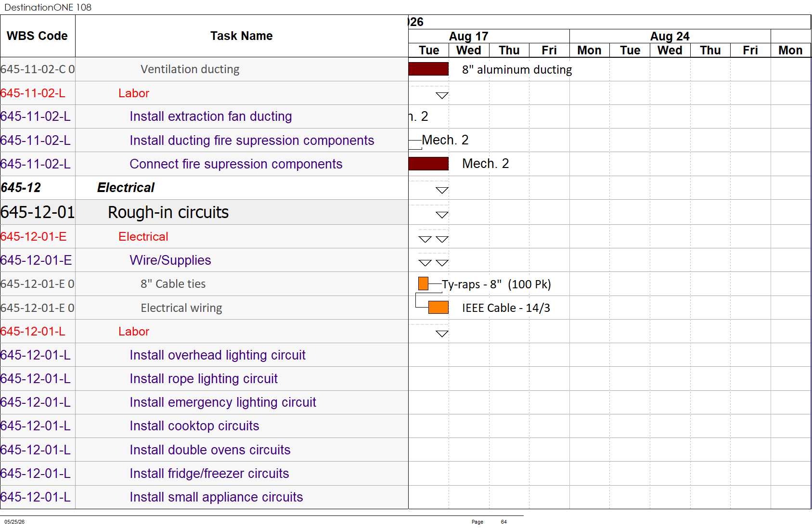The width and height of the screenshot is (812, 528).
Task: Click the Task Name column header
Action: (242, 36)
